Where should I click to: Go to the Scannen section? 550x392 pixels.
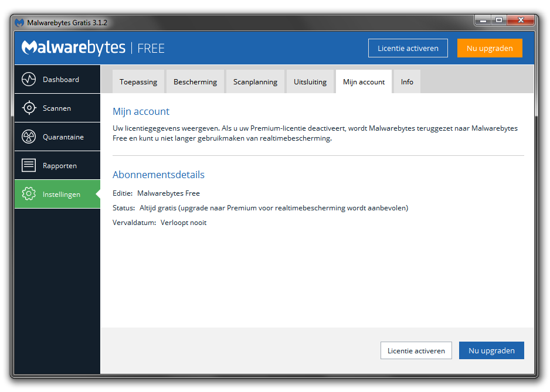click(x=57, y=108)
